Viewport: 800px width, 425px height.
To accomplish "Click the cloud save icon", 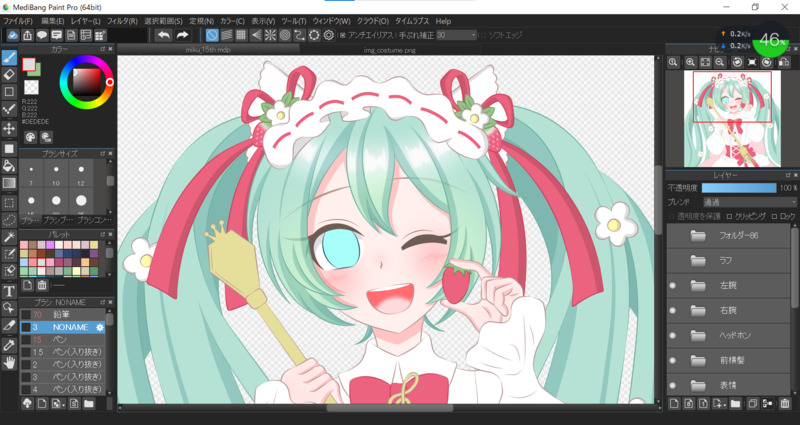I will pyautogui.click(x=13, y=35).
